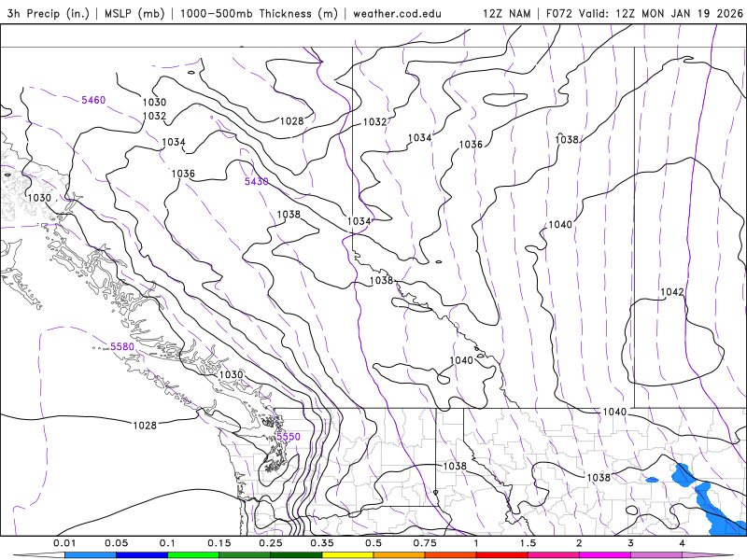The width and height of the screenshot is (747, 560).
Task: Select '1000-500mb Thickness (m)' header text
Action: point(259,13)
